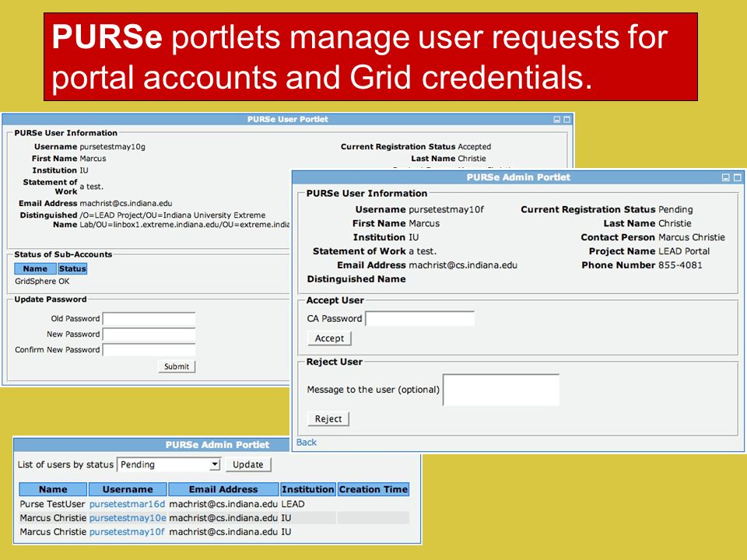Screen dimensions: 747x560
Task: Click the 'PURSe User Portlet' title bar text
Action: (288, 120)
